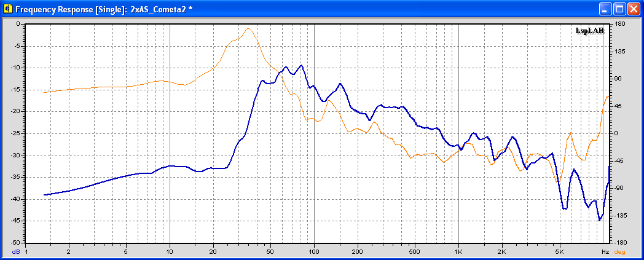Close the Frequency Response window
The height and width of the screenshot is (260, 644).
[634, 9]
